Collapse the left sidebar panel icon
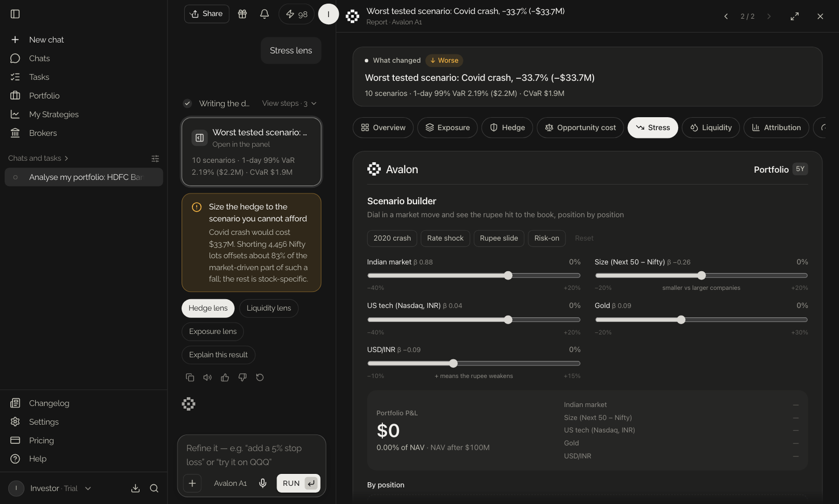The width and height of the screenshot is (839, 504). tap(15, 14)
